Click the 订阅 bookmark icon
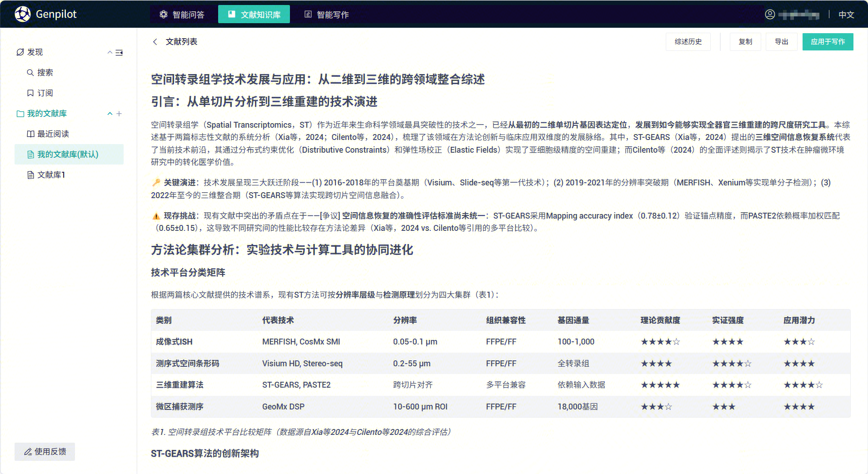The height and width of the screenshot is (474, 868). 30,93
